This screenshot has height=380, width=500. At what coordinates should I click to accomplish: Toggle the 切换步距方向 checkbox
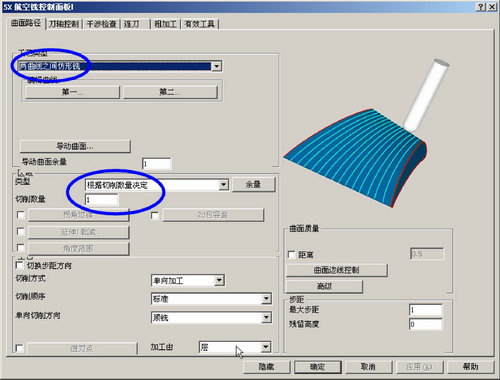coord(20,266)
